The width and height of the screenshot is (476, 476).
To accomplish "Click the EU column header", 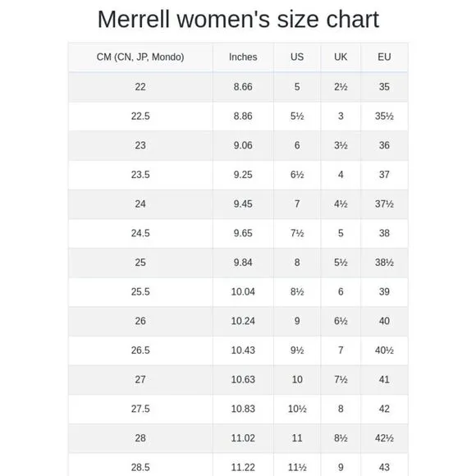I will click(384, 57).
